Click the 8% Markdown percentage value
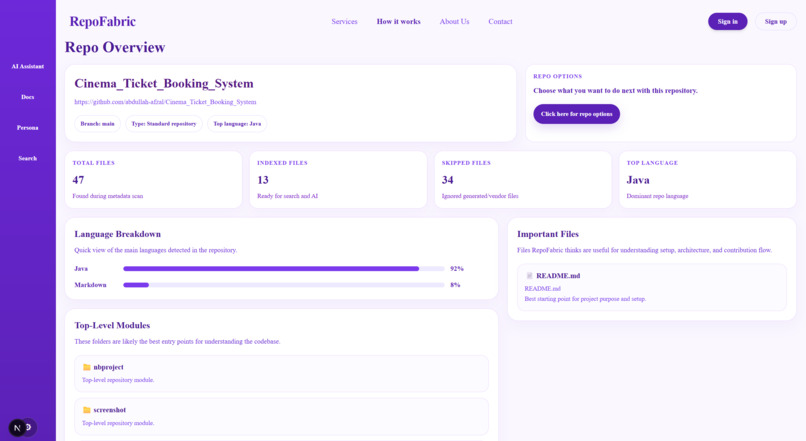Image resolution: width=806 pixels, height=441 pixels. click(x=455, y=285)
